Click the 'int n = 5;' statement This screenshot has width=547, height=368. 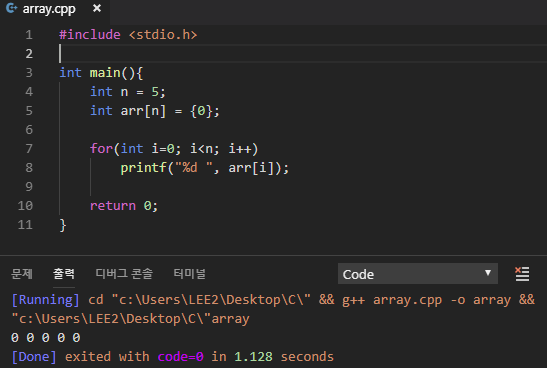[128, 92]
